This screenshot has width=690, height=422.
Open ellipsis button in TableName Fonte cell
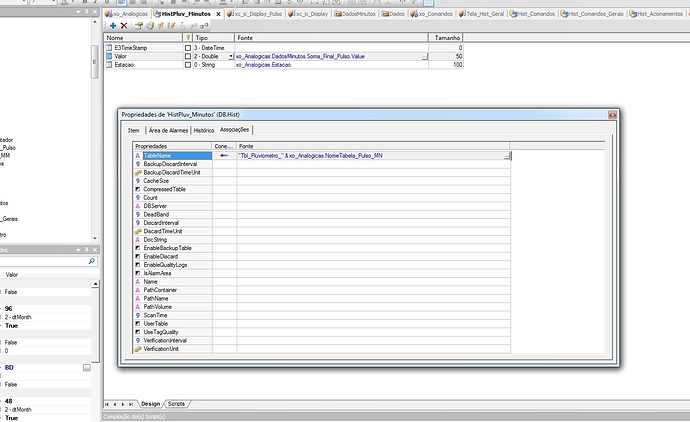tap(507, 156)
